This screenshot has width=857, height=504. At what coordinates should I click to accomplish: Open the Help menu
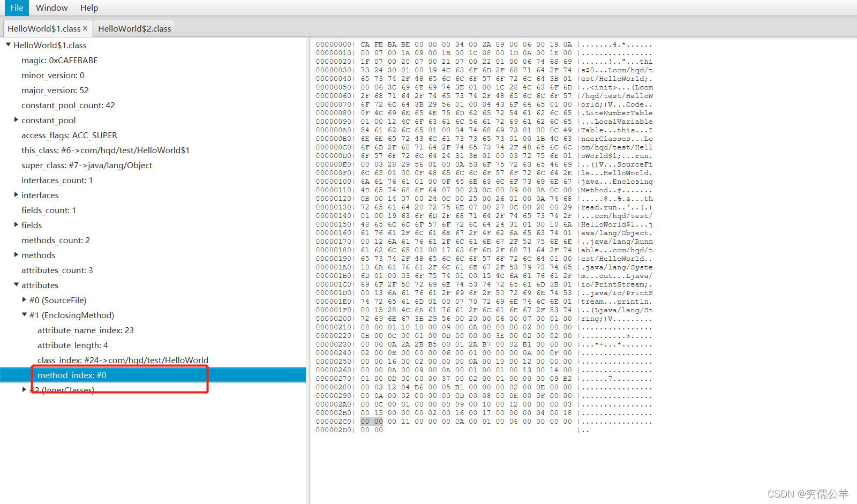pyautogui.click(x=89, y=8)
